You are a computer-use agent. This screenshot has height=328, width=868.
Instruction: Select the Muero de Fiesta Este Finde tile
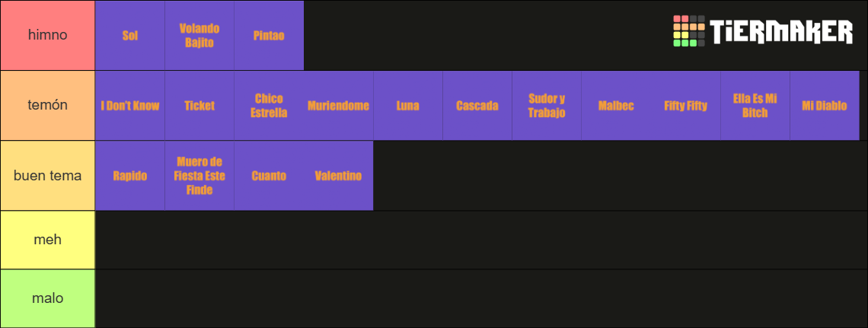(x=199, y=176)
